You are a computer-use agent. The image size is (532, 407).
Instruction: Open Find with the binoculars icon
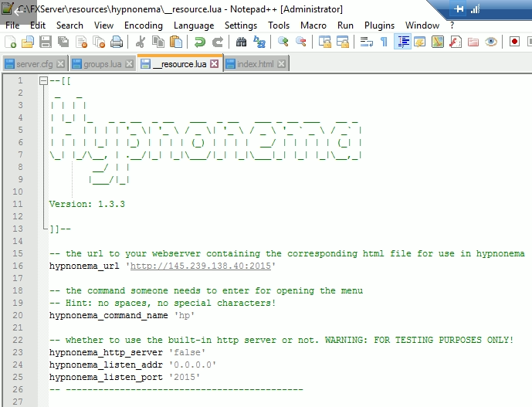241,42
